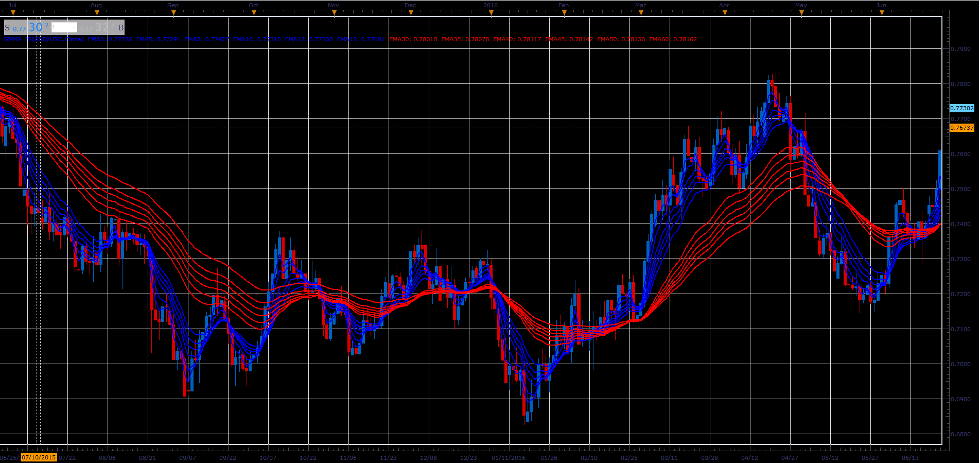This screenshot has height=463, width=980.
Task: Click the 0.7100 price axis label
Action: 960,329
